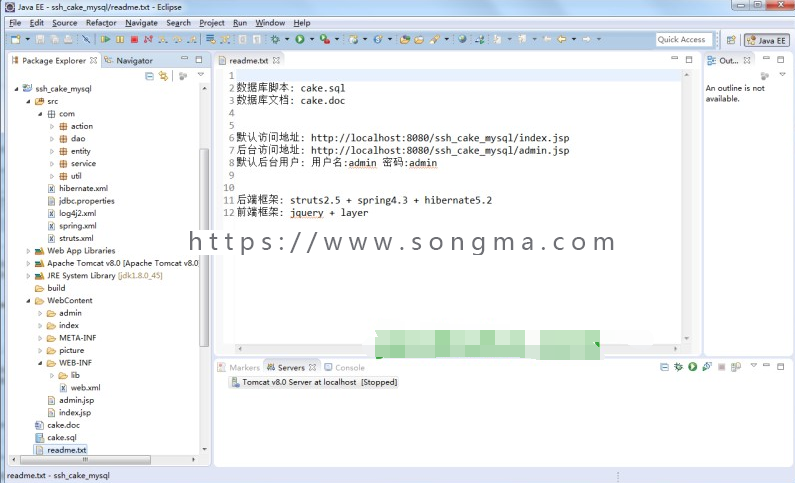Click the Open Web Browser globe icon
This screenshot has height=483, width=795.
(x=462, y=40)
